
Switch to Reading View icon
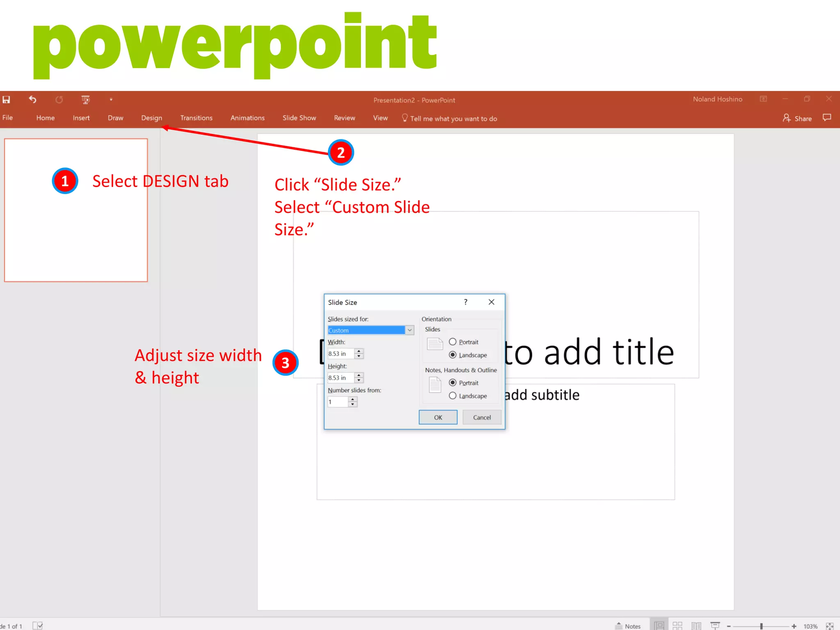pyautogui.click(x=696, y=626)
